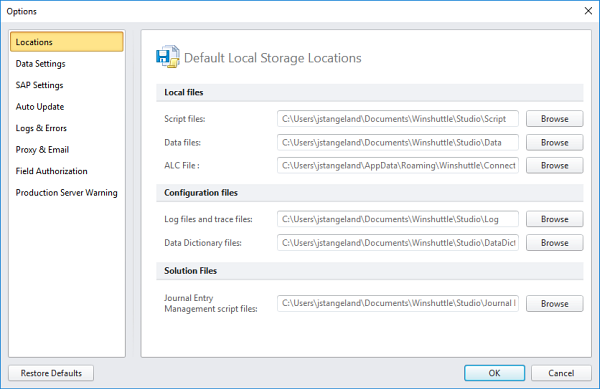The height and width of the screenshot is (389, 600).
Task: Click the Solution Files section header
Action: 370,270
